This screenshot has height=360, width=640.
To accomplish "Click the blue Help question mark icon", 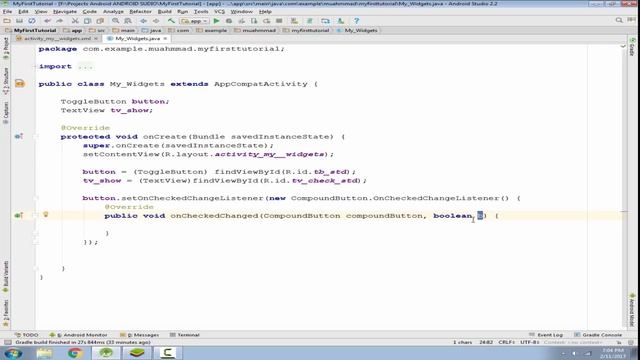I will click(x=356, y=21).
